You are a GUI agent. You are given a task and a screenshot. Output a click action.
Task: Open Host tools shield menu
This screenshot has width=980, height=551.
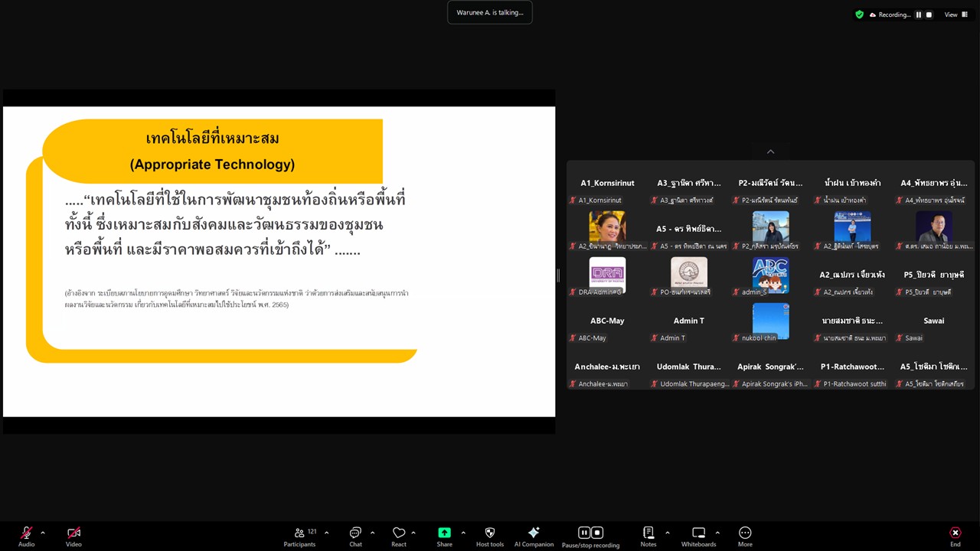[490, 536]
